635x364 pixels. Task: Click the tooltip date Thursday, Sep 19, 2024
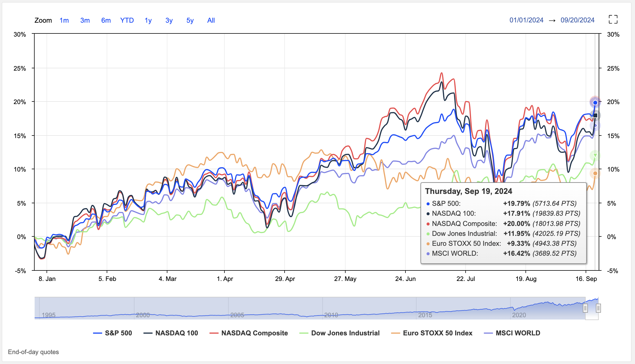pyautogui.click(x=468, y=191)
